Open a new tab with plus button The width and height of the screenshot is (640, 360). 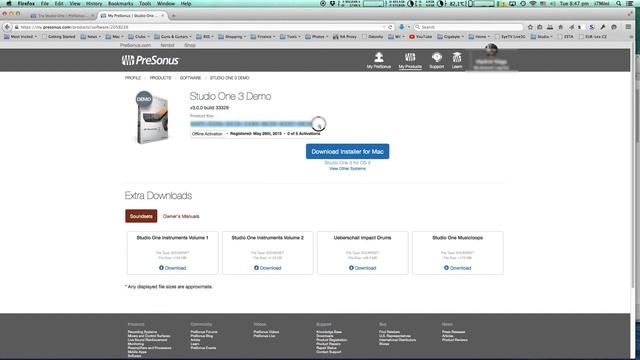click(x=173, y=16)
